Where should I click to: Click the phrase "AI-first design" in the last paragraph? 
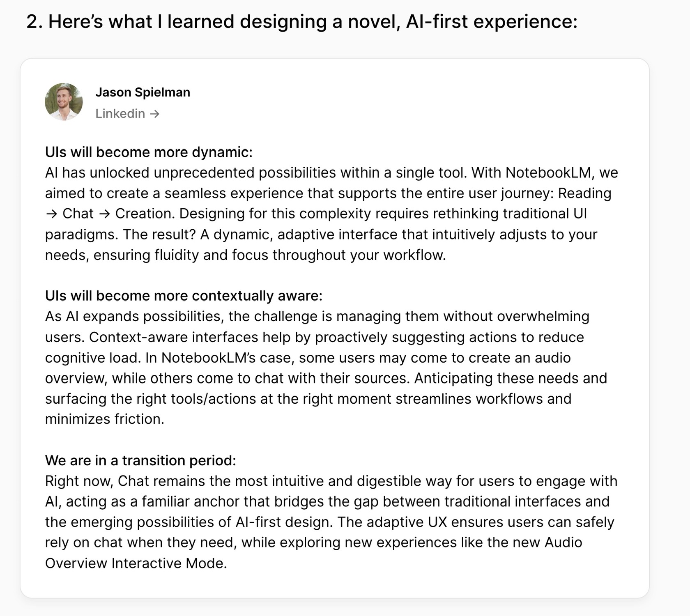tap(284, 522)
